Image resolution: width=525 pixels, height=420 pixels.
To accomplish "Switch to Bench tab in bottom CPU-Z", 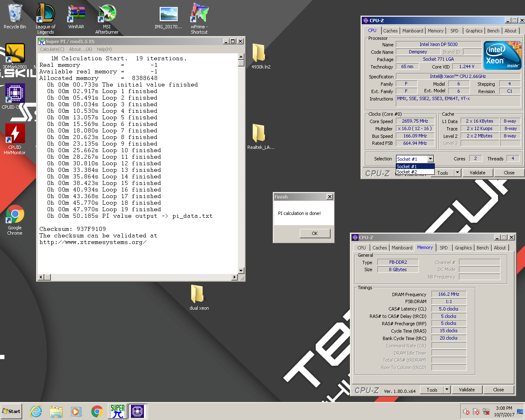I will tap(483, 248).
